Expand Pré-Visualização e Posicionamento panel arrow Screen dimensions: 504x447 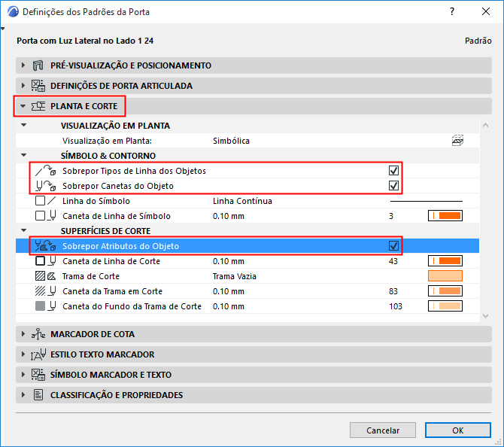click(x=23, y=65)
